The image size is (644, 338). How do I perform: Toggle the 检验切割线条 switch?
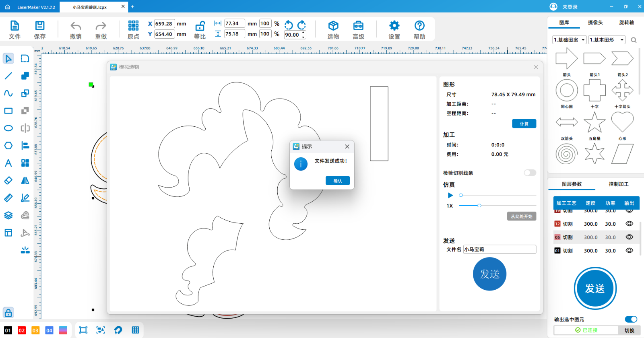530,173
